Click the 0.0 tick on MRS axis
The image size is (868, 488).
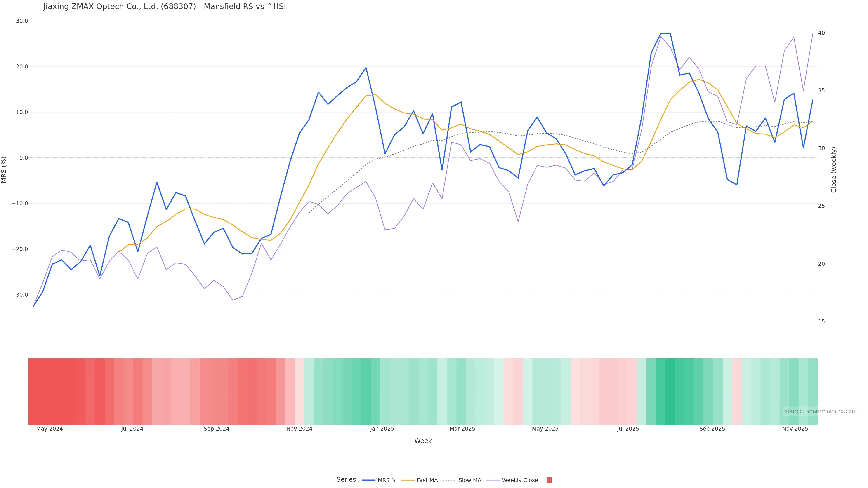click(24, 158)
